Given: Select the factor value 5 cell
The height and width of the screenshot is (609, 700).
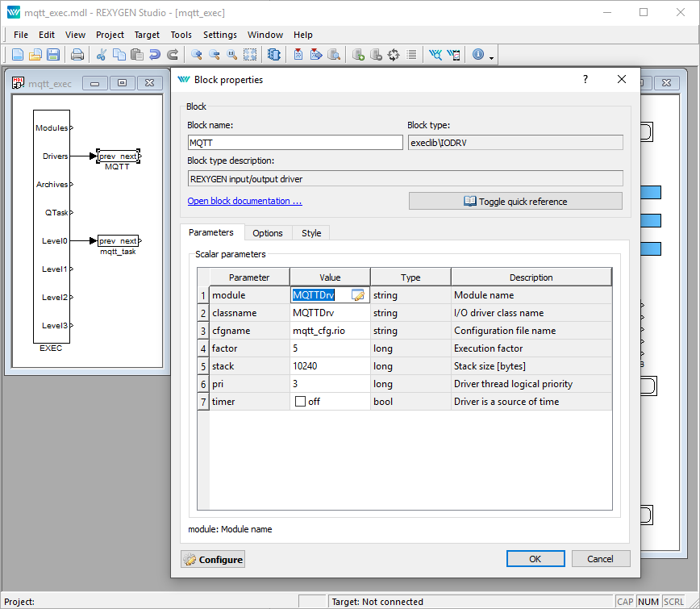Looking at the screenshot, I should pyautogui.click(x=330, y=348).
